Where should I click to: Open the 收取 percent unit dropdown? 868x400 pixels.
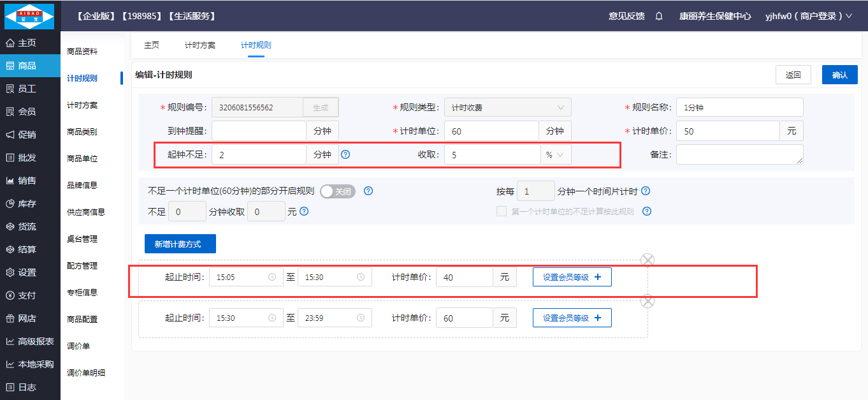(x=555, y=154)
